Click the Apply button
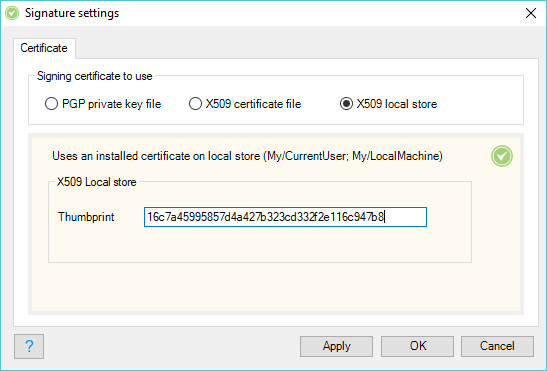 point(336,346)
